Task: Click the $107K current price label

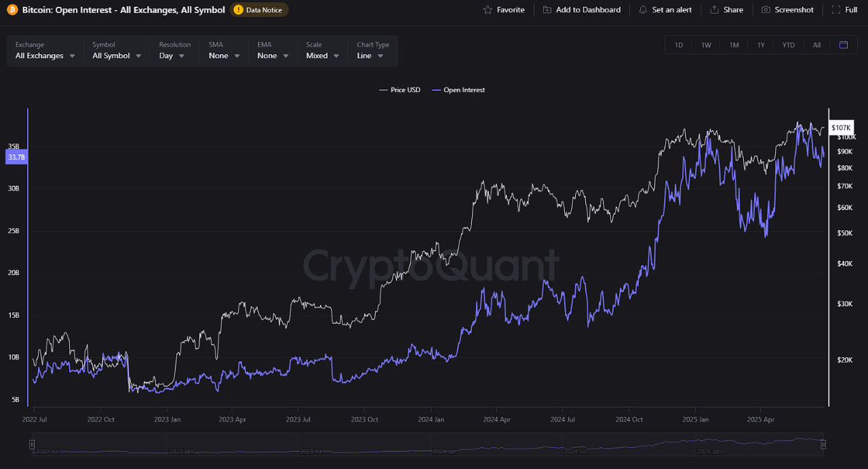Action: (x=841, y=127)
